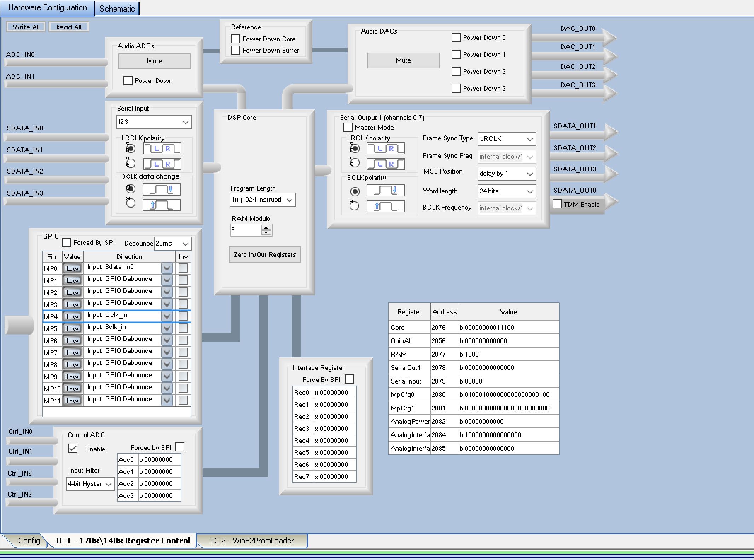
Task: Check DAC Power Down 2
Action: 456,71
